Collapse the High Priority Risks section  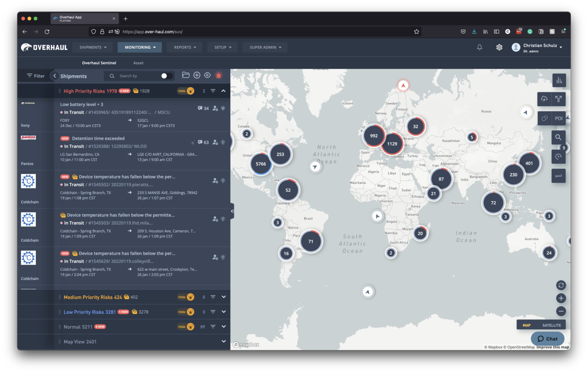(223, 91)
